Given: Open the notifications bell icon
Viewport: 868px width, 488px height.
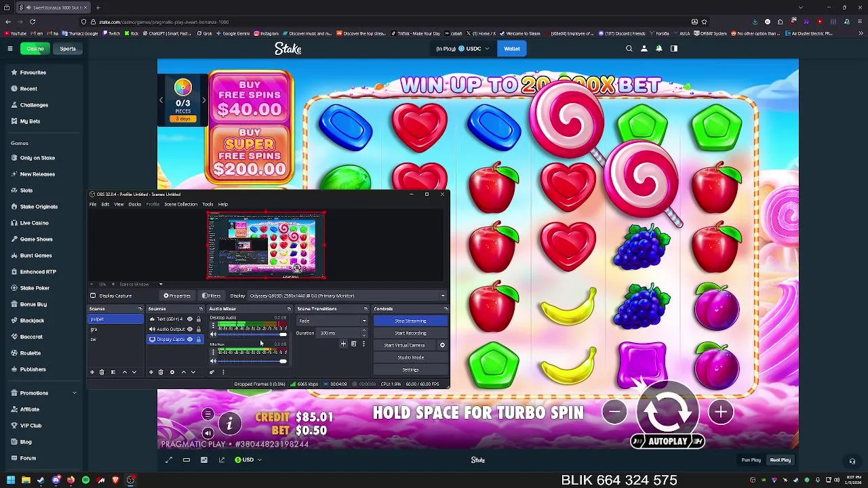Looking at the screenshot, I should pyautogui.click(x=658, y=49).
